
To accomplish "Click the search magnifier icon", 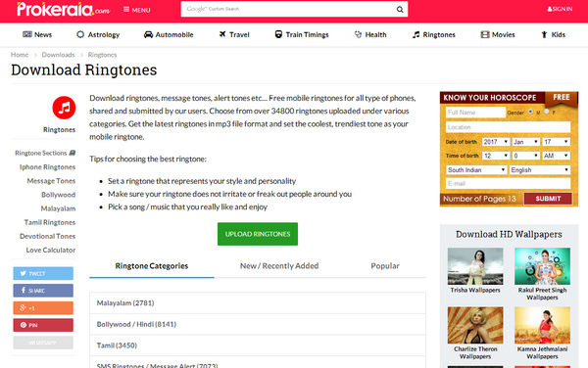I will 400,10.
